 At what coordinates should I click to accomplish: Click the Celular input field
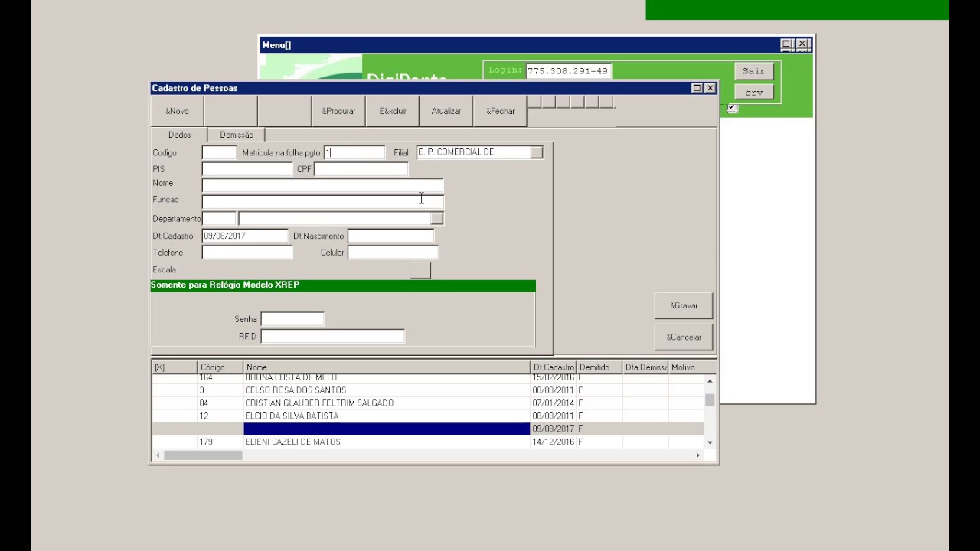tap(393, 252)
